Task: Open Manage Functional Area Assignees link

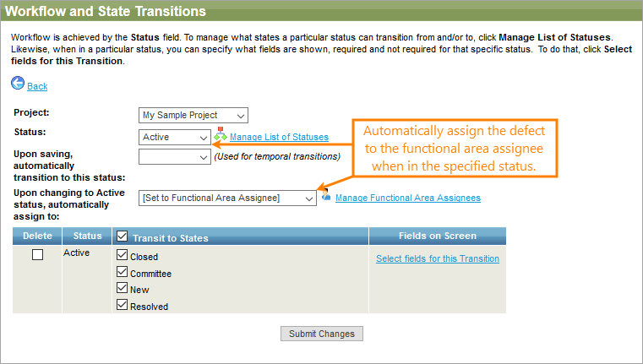Action: pyautogui.click(x=407, y=198)
